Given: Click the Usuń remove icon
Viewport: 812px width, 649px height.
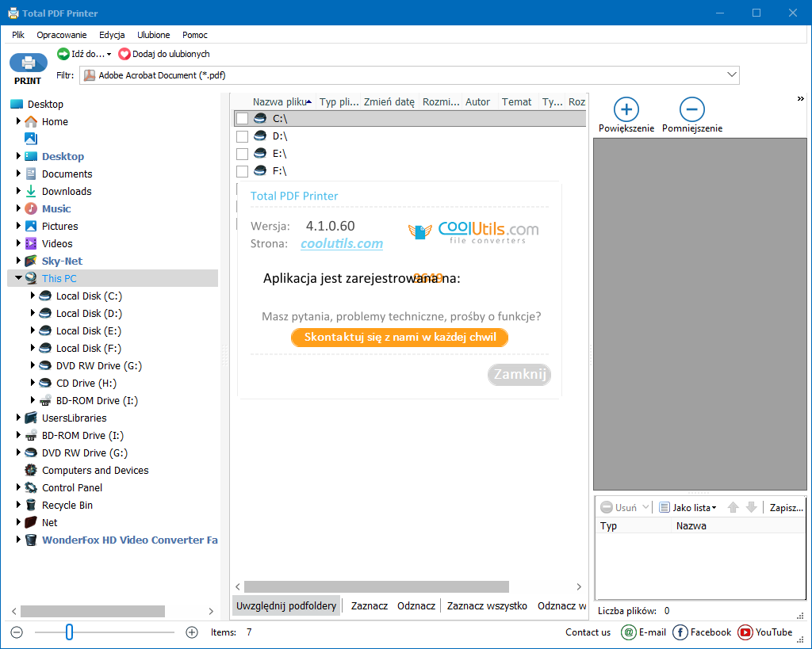Looking at the screenshot, I should coord(606,507).
